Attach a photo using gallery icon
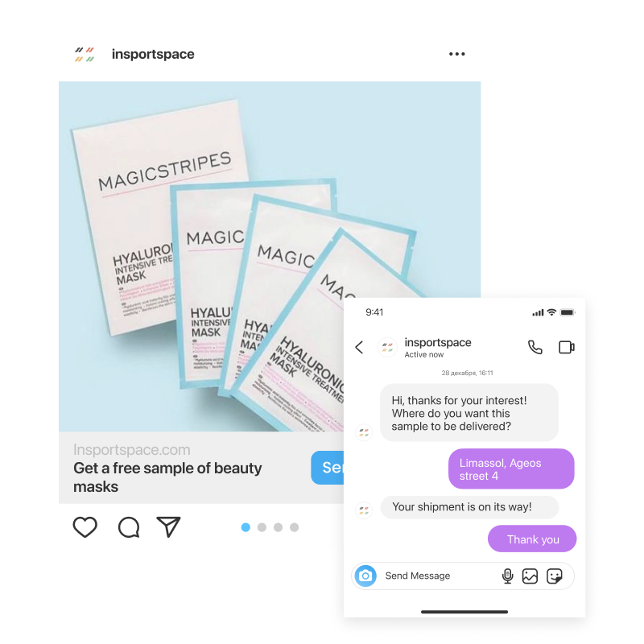This screenshot has height=644, width=644. click(530, 576)
